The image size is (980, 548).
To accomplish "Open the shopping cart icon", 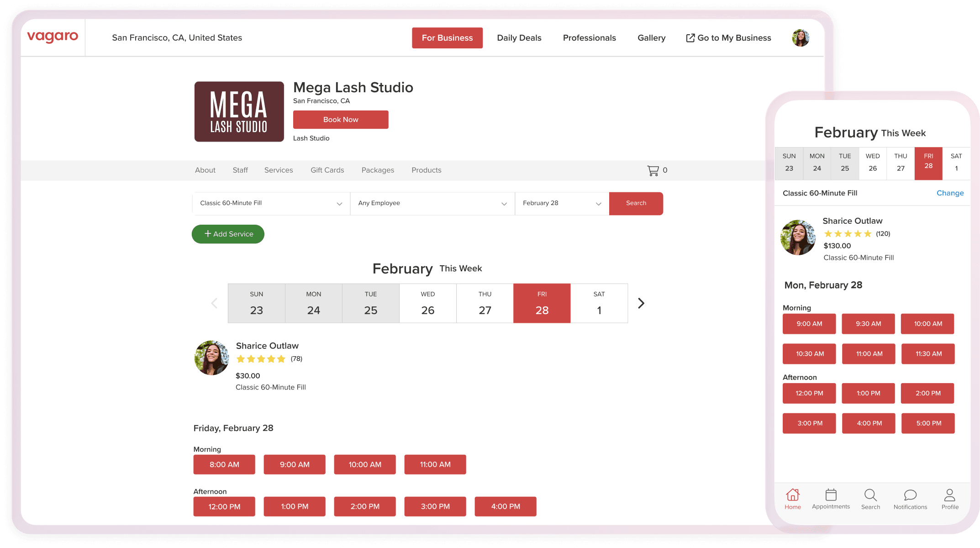I will (x=653, y=170).
